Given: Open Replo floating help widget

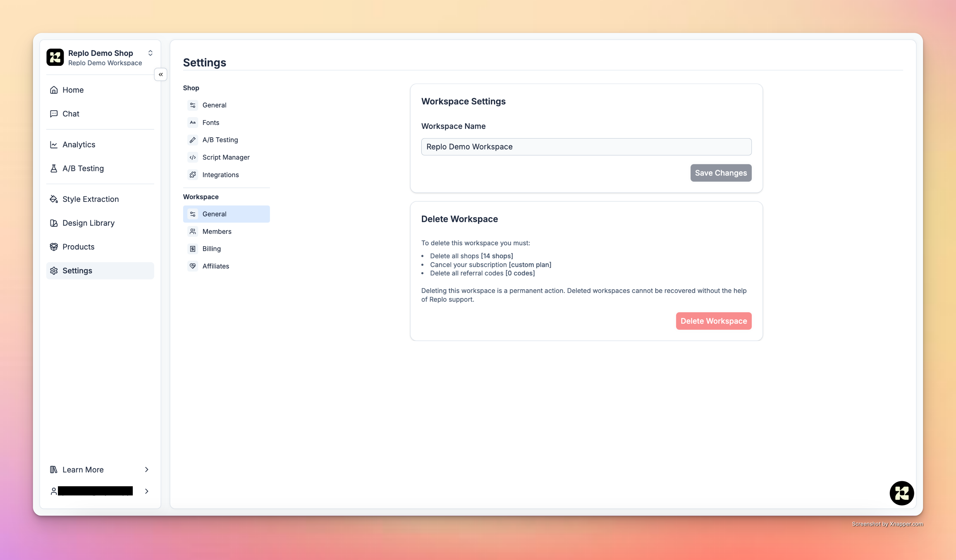Looking at the screenshot, I should coord(901,493).
